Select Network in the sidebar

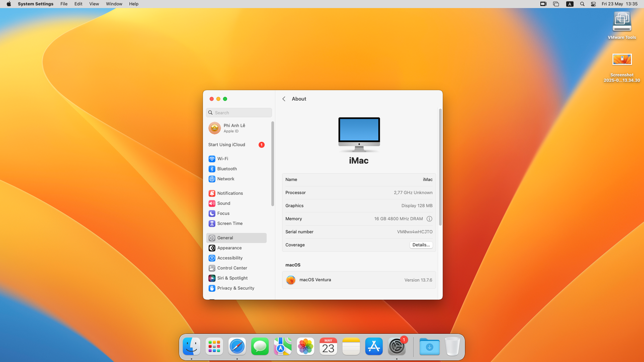point(236,179)
